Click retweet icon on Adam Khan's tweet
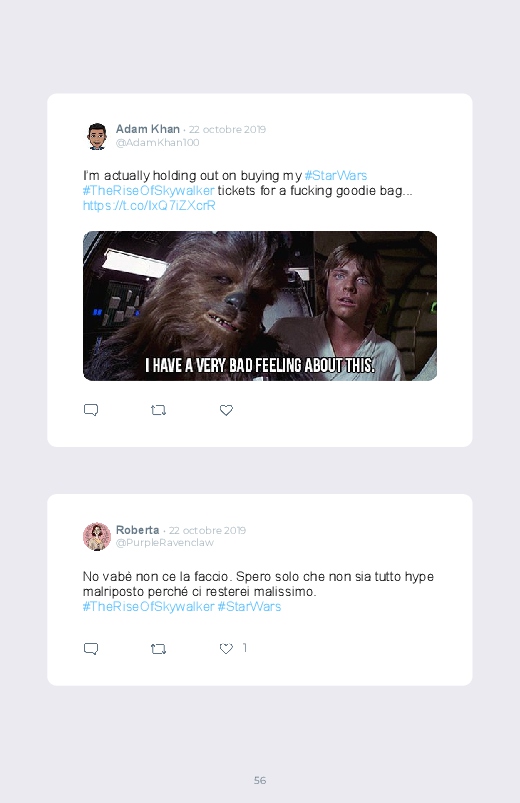This screenshot has width=520, height=803. (x=158, y=410)
